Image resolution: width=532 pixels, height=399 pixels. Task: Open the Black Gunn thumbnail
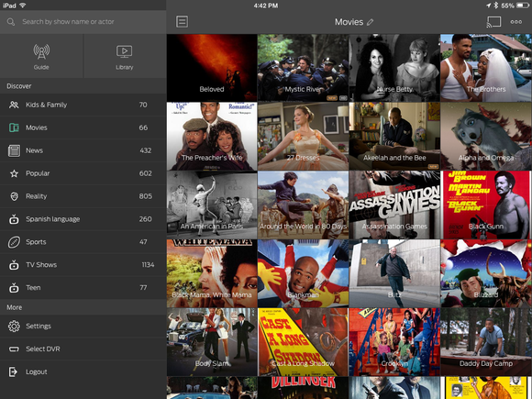(486, 205)
